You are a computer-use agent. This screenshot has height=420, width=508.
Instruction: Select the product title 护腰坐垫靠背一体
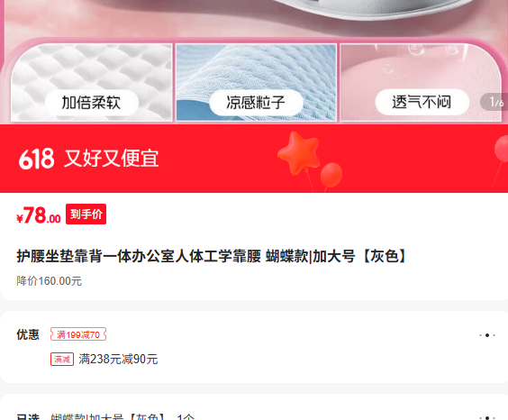tap(211, 256)
